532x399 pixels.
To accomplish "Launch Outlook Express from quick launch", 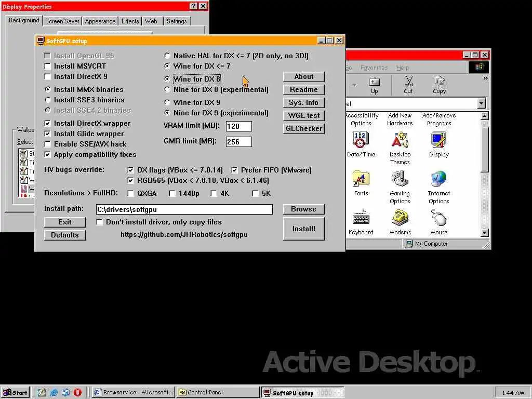I will click(66, 392).
